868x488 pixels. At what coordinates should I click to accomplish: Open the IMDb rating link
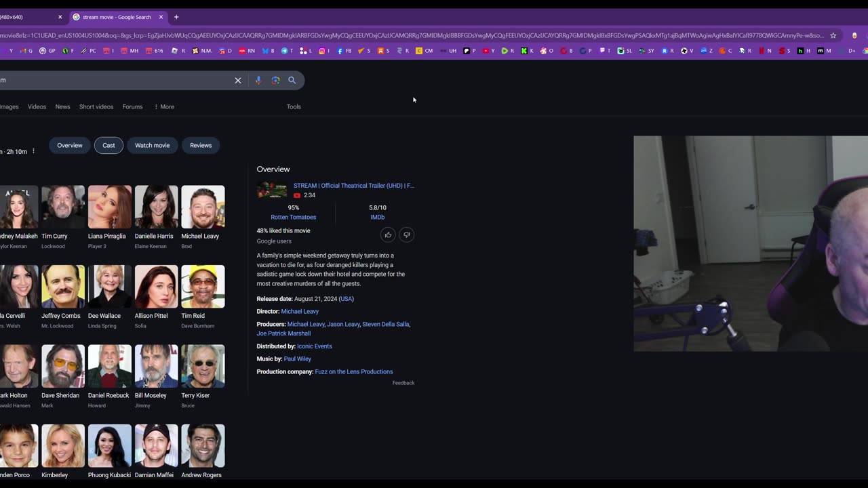pos(377,217)
